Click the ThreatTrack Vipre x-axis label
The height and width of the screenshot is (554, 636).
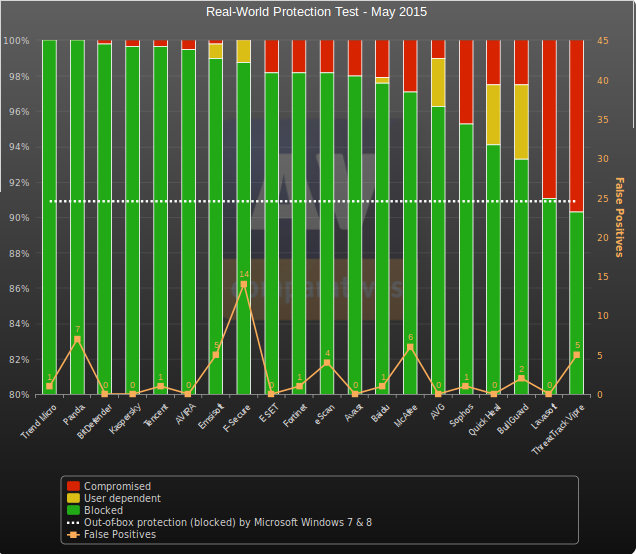point(559,429)
